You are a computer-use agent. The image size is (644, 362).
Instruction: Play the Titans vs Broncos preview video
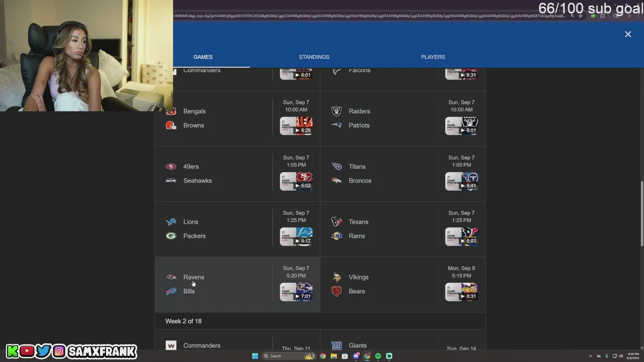(461, 181)
